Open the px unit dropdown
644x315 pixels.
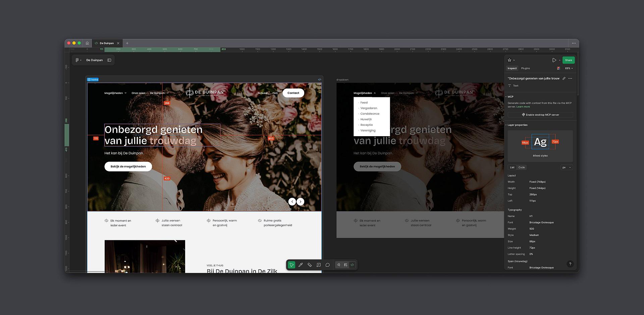[566, 167]
